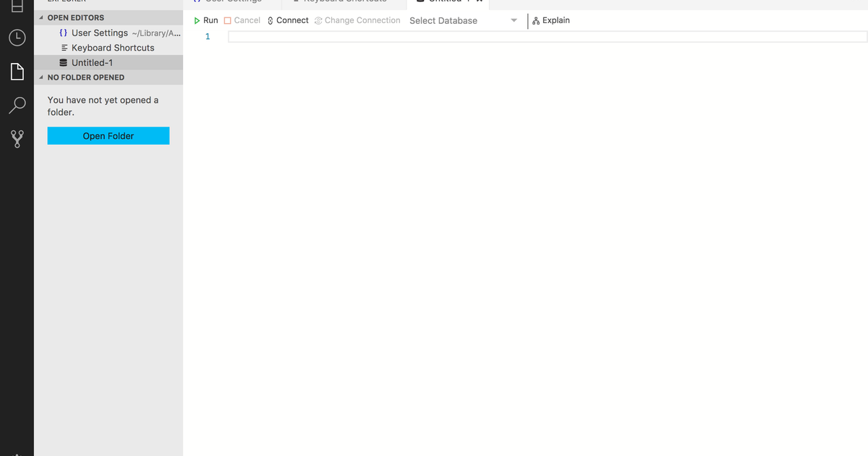Click into the query editor's first line
Screen dimensions: 868x456
pyautogui.click(x=548, y=36)
